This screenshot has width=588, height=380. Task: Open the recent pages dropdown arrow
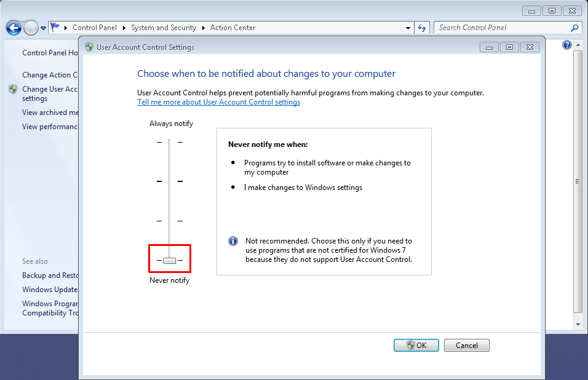tap(43, 28)
